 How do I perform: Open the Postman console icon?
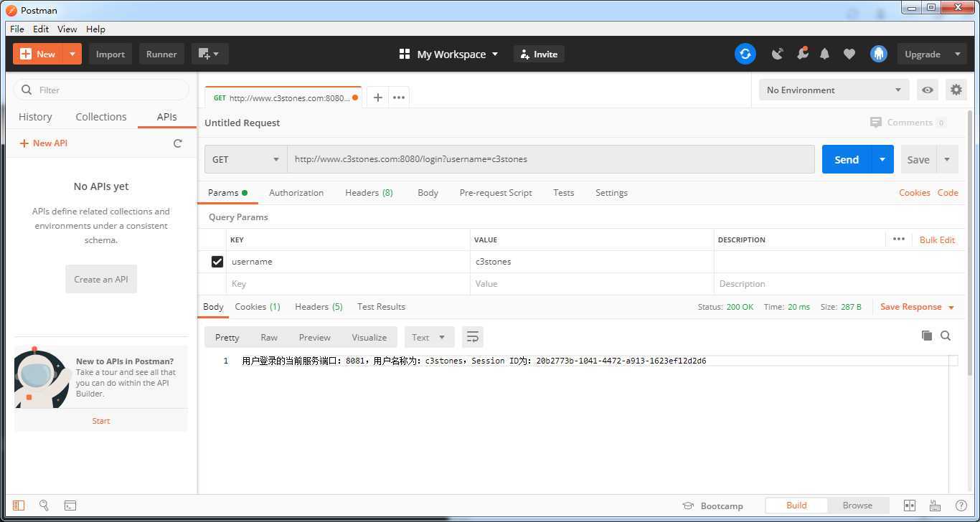pyautogui.click(x=70, y=506)
